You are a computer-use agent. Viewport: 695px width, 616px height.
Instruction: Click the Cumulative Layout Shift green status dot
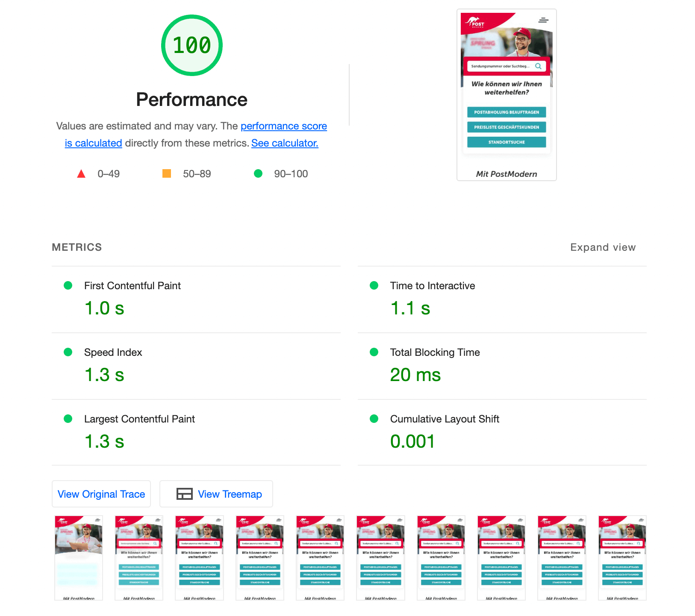(374, 419)
